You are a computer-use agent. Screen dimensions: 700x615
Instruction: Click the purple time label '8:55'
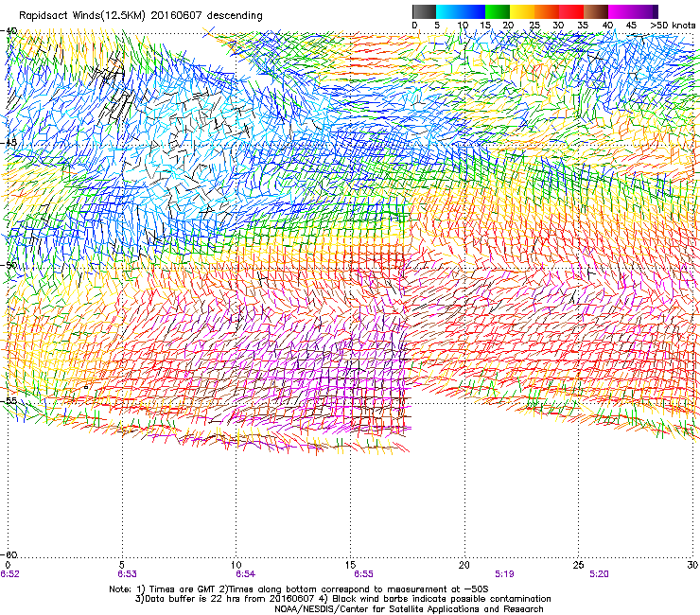[x=363, y=574]
